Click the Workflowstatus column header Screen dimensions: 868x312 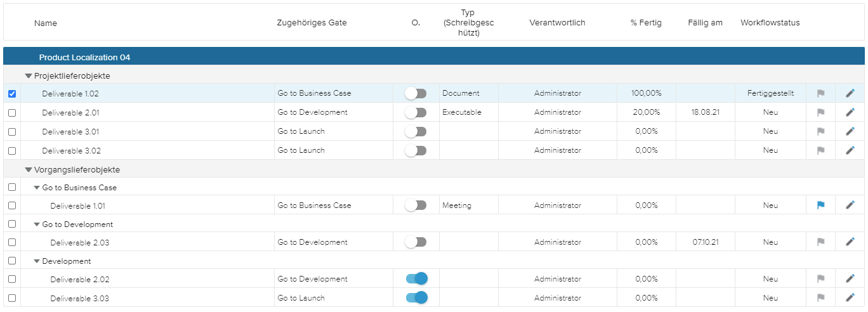pyautogui.click(x=770, y=23)
